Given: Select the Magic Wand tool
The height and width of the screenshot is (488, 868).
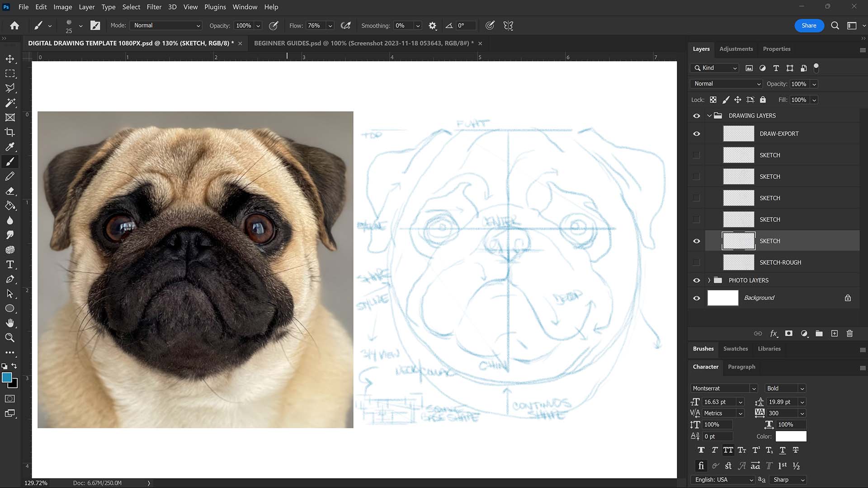Looking at the screenshot, I should tap(10, 103).
